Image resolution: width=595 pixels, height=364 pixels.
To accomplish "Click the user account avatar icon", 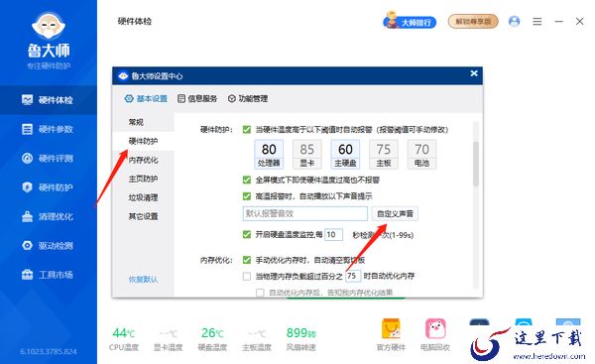I will coord(514,21).
